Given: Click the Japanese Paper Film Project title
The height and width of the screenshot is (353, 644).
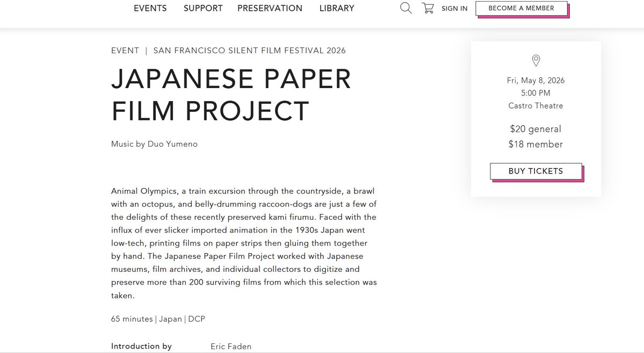Looking at the screenshot, I should coord(231,95).
